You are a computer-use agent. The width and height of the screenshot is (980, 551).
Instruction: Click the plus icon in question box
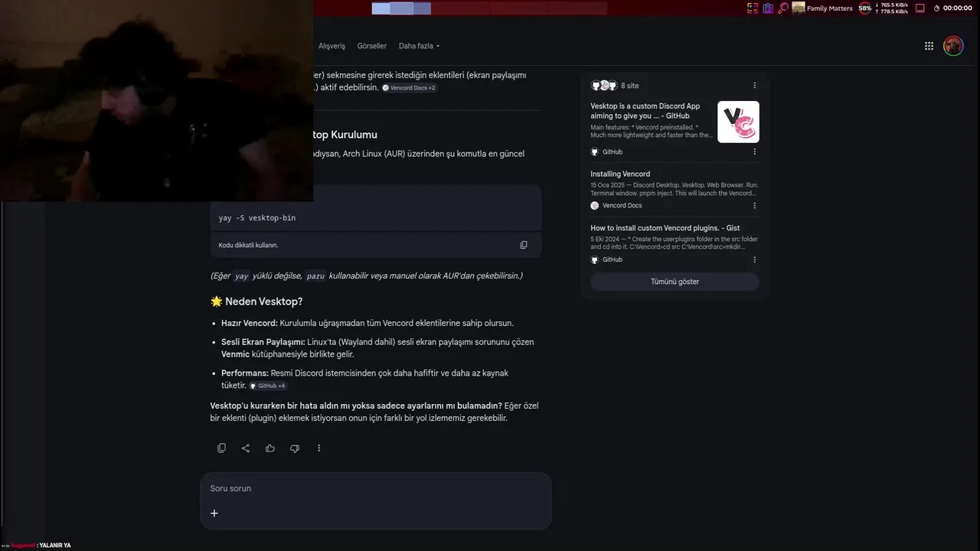click(214, 514)
